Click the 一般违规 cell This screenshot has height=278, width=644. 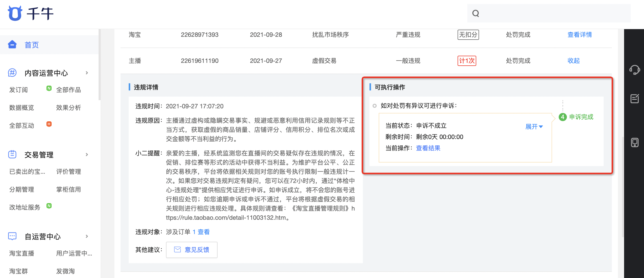[408, 61]
